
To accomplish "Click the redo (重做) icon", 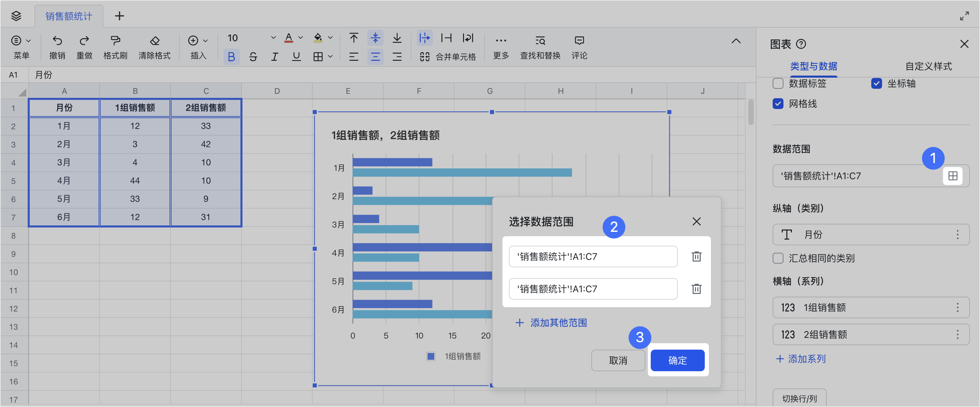I will click(84, 40).
